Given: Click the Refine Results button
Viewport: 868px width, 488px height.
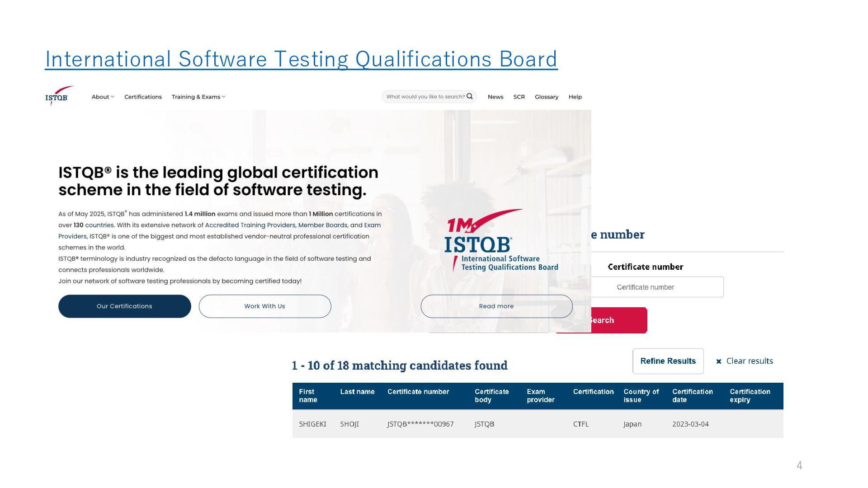Looking at the screenshot, I should click(668, 361).
